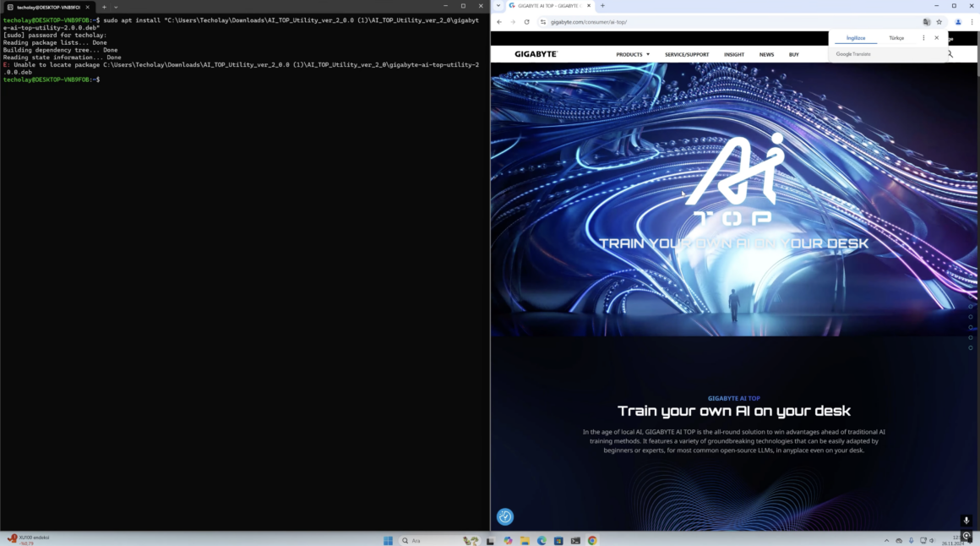Click the Chrome forward arrow
Screen dimensions: 980x546
click(513, 22)
